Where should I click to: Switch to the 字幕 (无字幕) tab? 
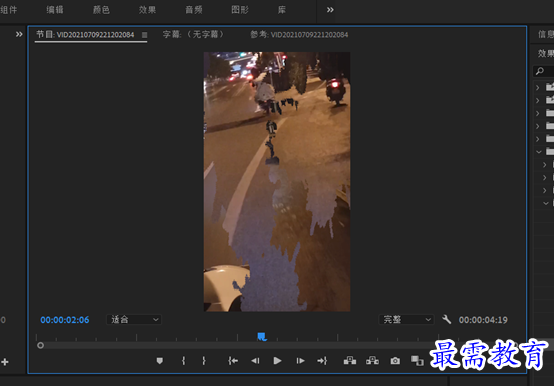click(193, 34)
